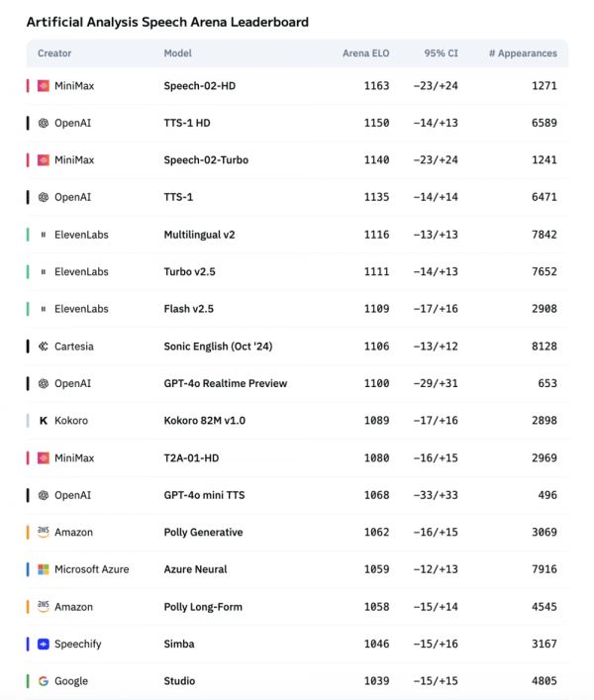Click the Microsoft Azure logo icon
This screenshot has width=594, height=700.
44,569
